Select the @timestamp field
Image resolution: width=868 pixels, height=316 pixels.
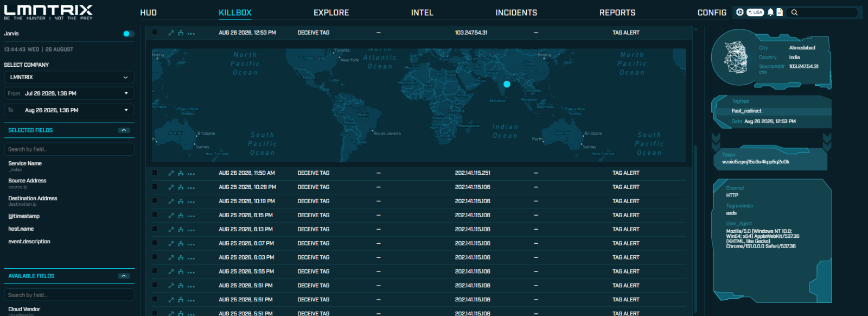[24, 216]
